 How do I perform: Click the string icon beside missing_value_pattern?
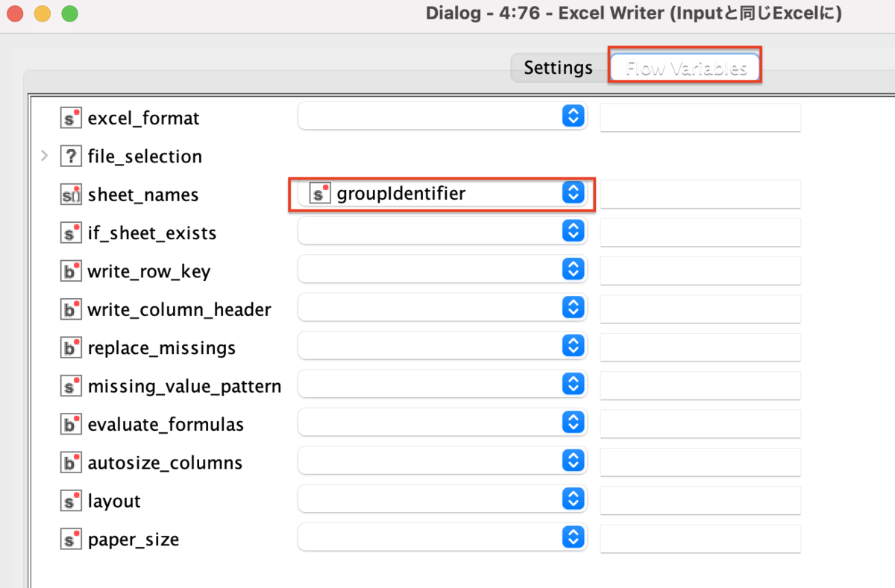pos(71,385)
